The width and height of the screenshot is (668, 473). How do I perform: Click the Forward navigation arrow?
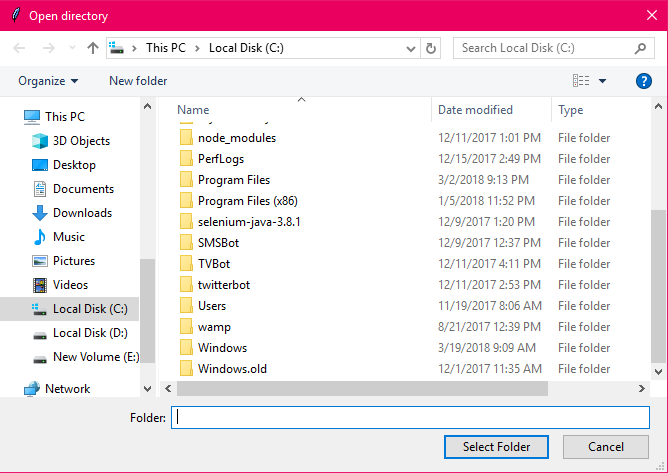[49, 48]
